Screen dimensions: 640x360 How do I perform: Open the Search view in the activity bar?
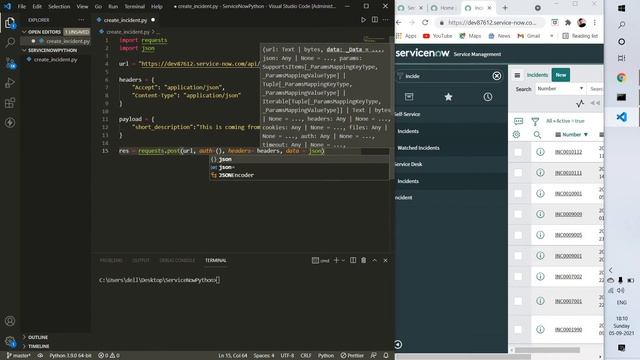(10, 42)
